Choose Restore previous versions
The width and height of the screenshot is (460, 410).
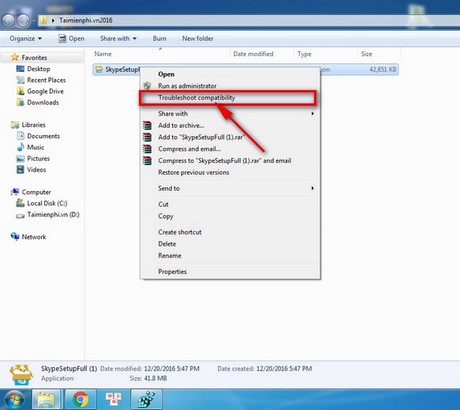tap(194, 172)
